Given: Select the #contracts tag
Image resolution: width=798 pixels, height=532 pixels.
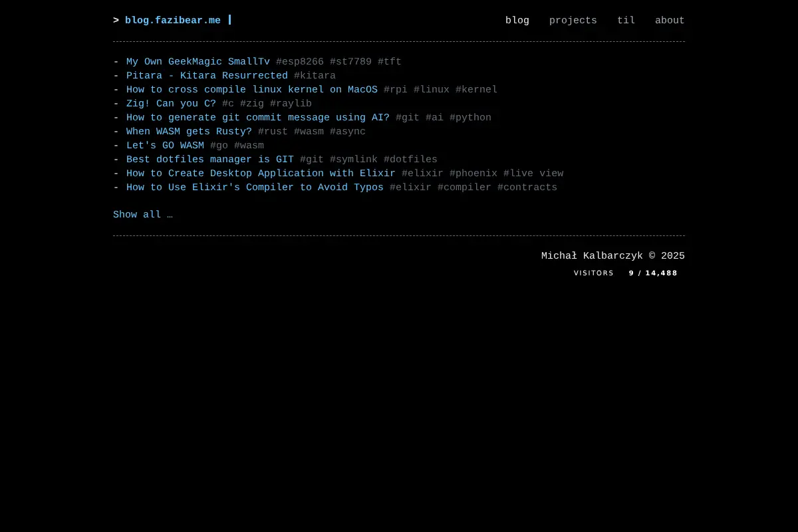Looking at the screenshot, I should pos(527,188).
